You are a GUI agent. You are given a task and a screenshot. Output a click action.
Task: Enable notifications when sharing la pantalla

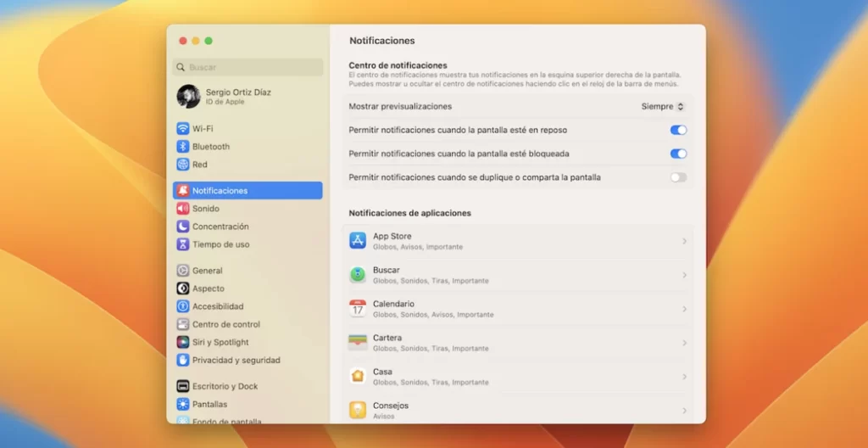(x=678, y=177)
